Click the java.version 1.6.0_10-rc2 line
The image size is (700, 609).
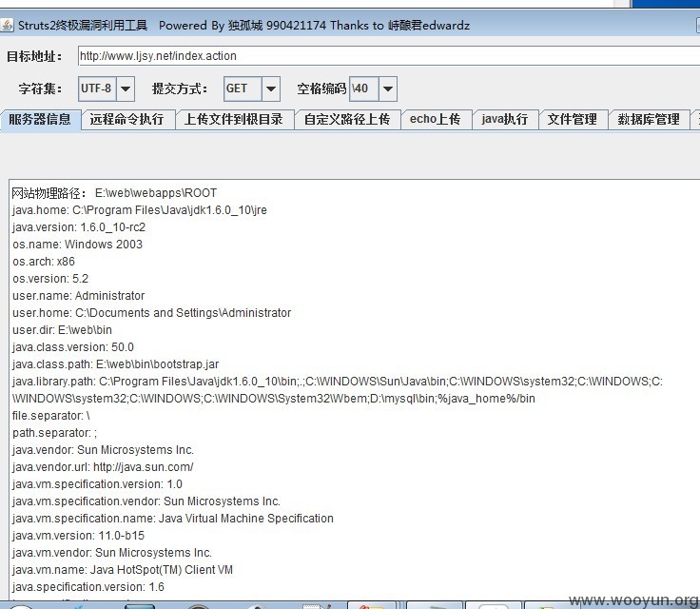tap(79, 227)
